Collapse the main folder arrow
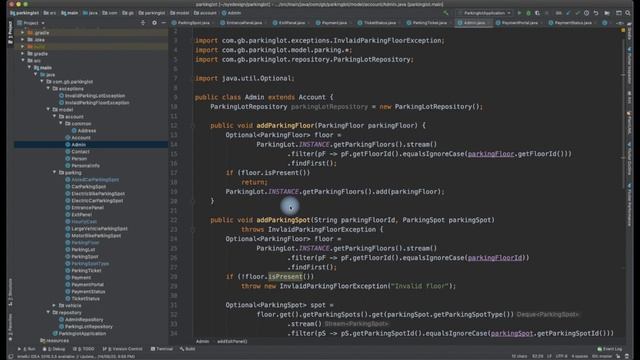 pyautogui.click(x=30, y=67)
